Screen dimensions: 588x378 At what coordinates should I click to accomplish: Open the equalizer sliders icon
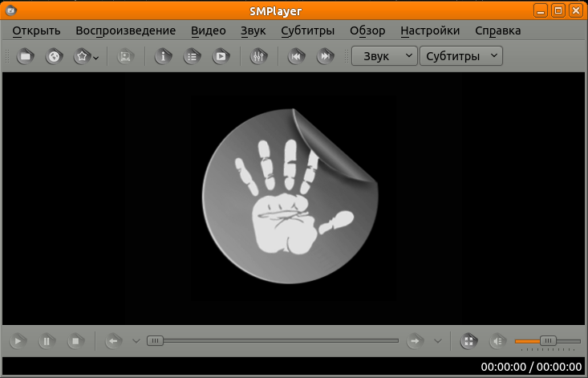click(259, 57)
